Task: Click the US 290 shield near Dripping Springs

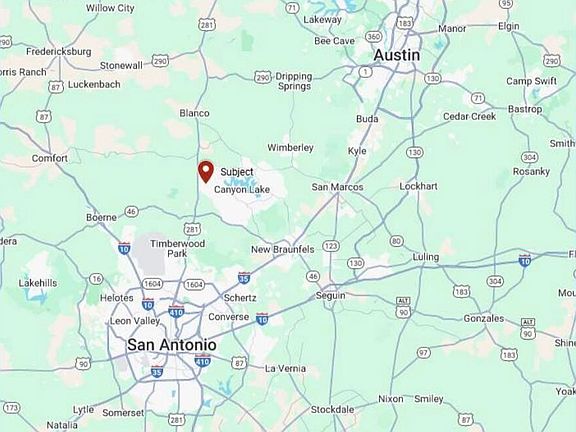Action: click(262, 78)
